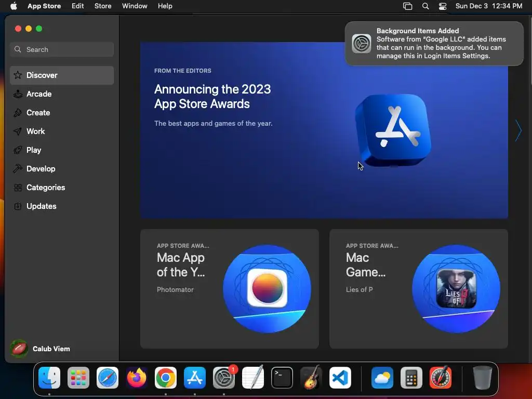
Task: Click 'FROM THE EDITORS' label
Action: (x=182, y=71)
